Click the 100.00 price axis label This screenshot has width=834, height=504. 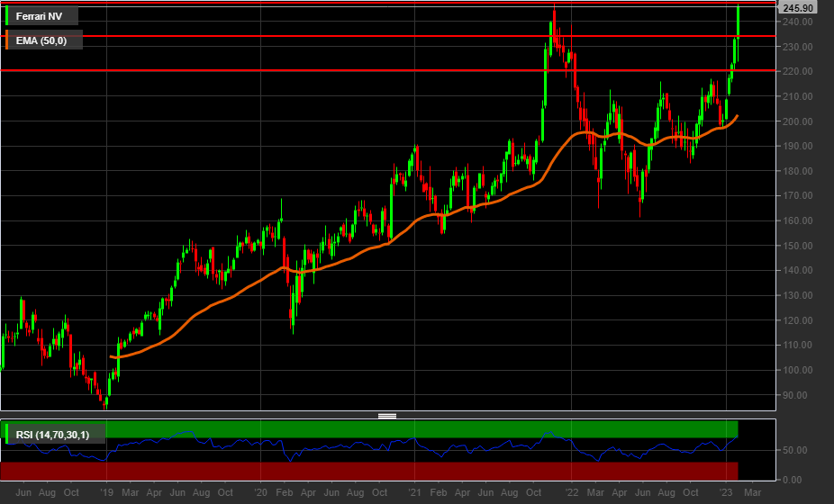pos(797,370)
